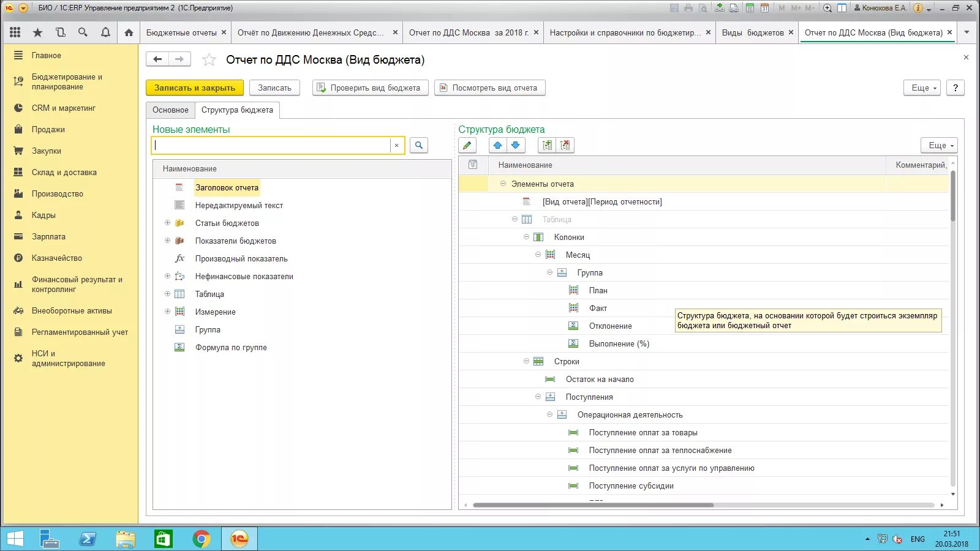Viewport: 980px width, 551px height.
Task: Move element down with blue arrow
Action: tap(516, 145)
